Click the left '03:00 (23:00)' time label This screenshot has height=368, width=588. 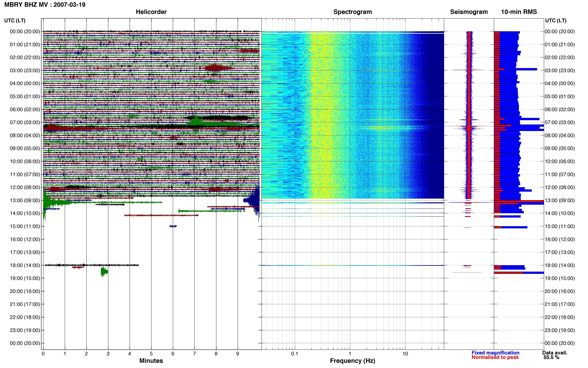25,71
